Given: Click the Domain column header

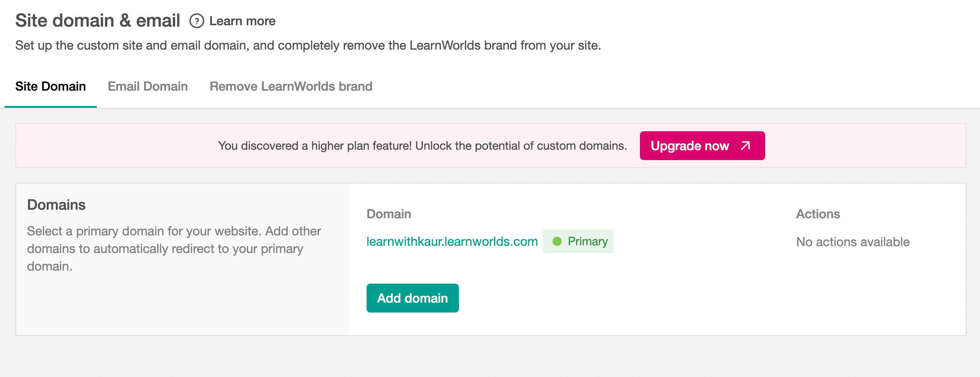Looking at the screenshot, I should (389, 214).
